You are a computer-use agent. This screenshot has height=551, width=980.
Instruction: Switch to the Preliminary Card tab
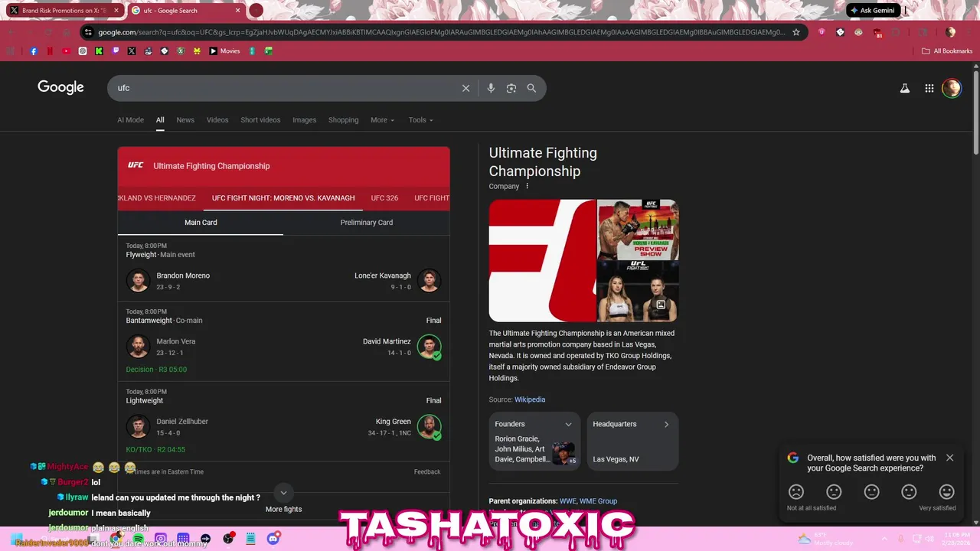pyautogui.click(x=367, y=223)
